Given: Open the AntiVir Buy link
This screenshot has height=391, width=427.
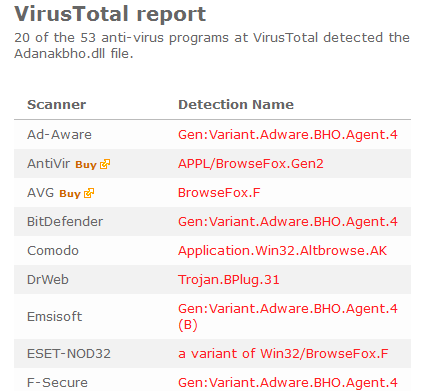Looking at the screenshot, I should coord(86,165).
